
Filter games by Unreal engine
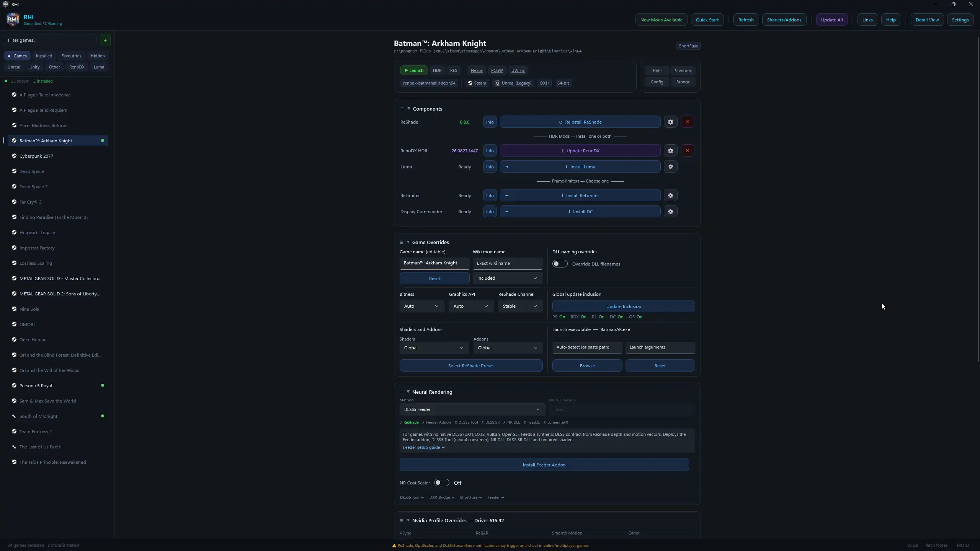(14, 67)
